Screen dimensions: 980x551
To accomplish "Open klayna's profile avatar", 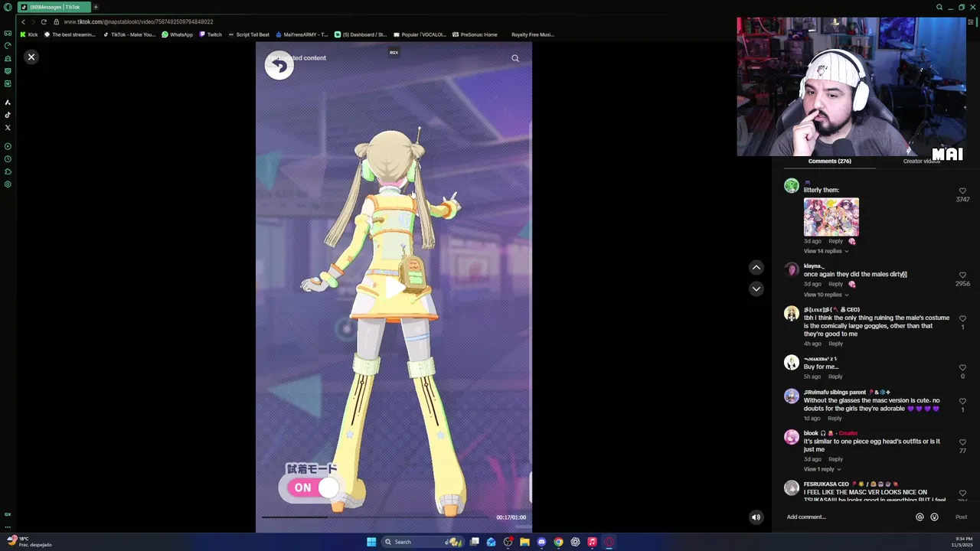I will pos(791,269).
